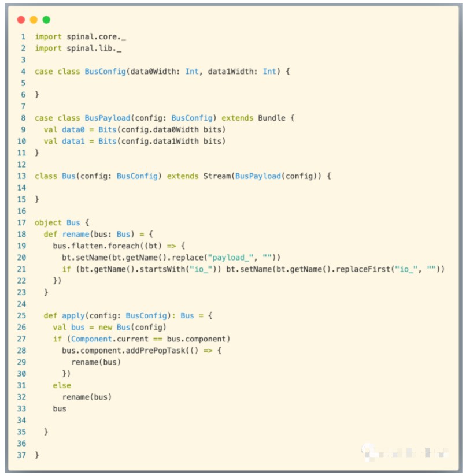Click line number 37 in the gutter
Screen dimensions: 466x476
pos(21,455)
